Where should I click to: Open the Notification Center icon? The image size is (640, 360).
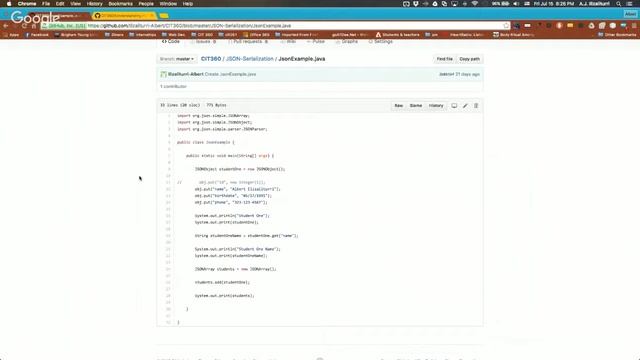coord(630,4)
